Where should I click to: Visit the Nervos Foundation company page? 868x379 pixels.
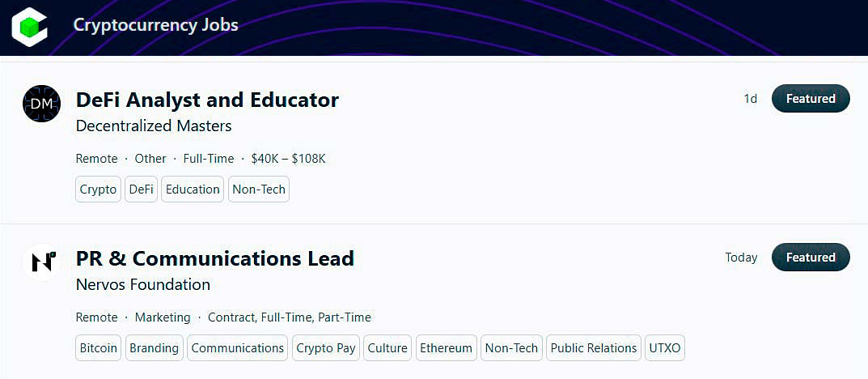click(142, 284)
